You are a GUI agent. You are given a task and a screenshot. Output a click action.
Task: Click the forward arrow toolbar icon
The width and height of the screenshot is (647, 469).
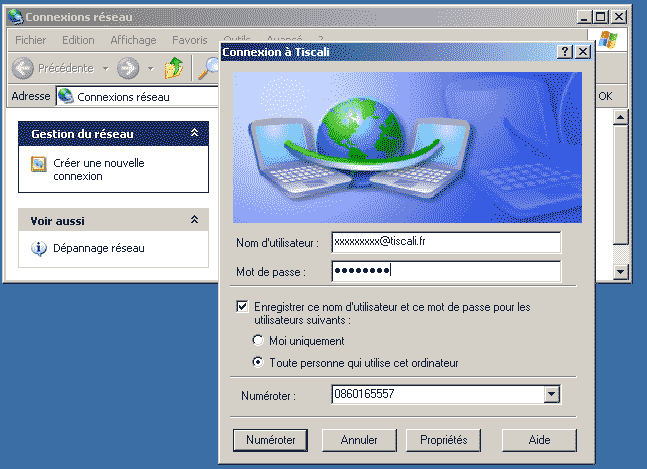[x=128, y=68]
